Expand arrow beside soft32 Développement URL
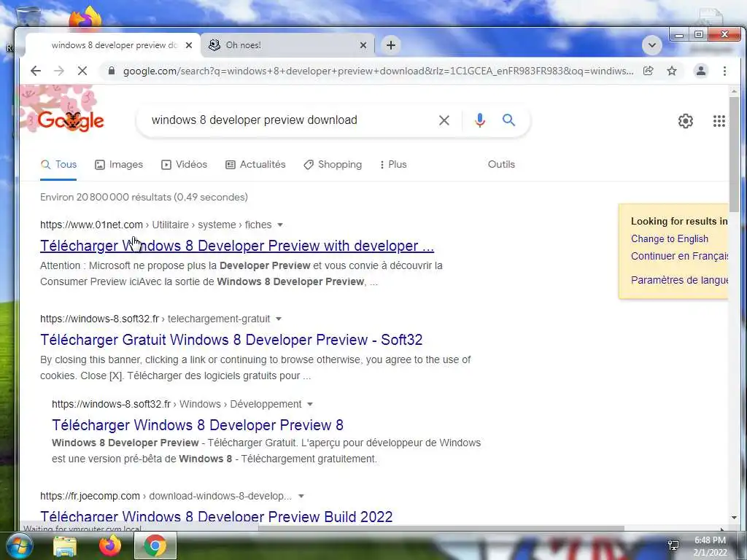The width and height of the screenshot is (747, 560). pos(310,404)
